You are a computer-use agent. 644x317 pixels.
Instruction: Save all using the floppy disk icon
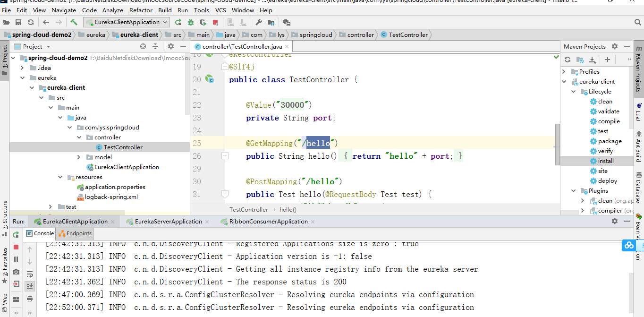pyautogui.click(x=18, y=22)
